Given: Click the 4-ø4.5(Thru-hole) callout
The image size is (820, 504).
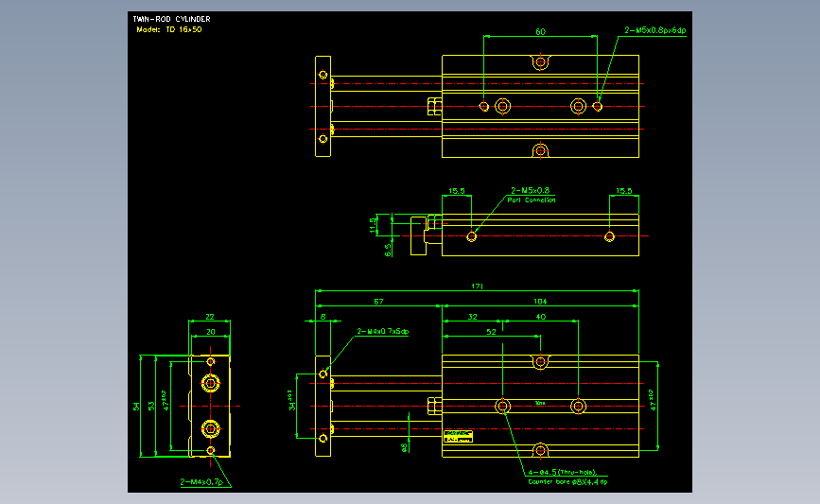Looking at the screenshot, I should click(x=562, y=472).
